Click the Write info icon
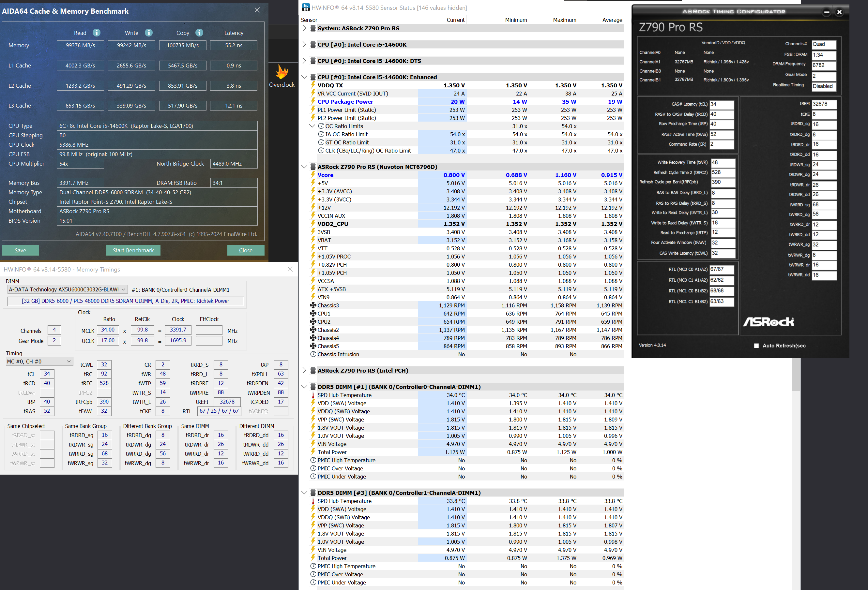 pos(149,33)
